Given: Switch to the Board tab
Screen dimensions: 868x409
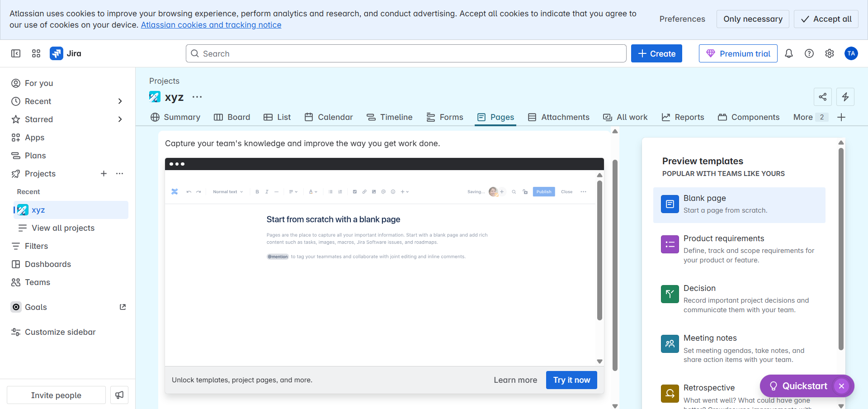Looking at the screenshot, I should coord(232,117).
